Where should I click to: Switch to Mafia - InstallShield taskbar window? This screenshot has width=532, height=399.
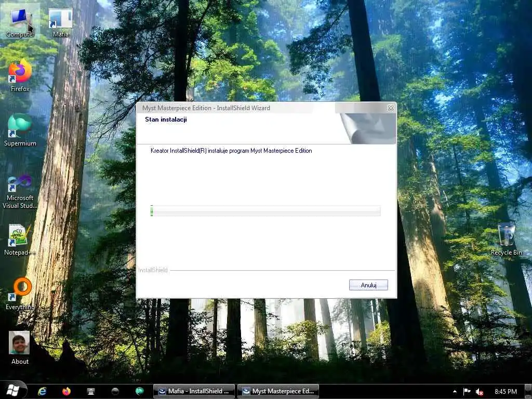coord(194,391)
